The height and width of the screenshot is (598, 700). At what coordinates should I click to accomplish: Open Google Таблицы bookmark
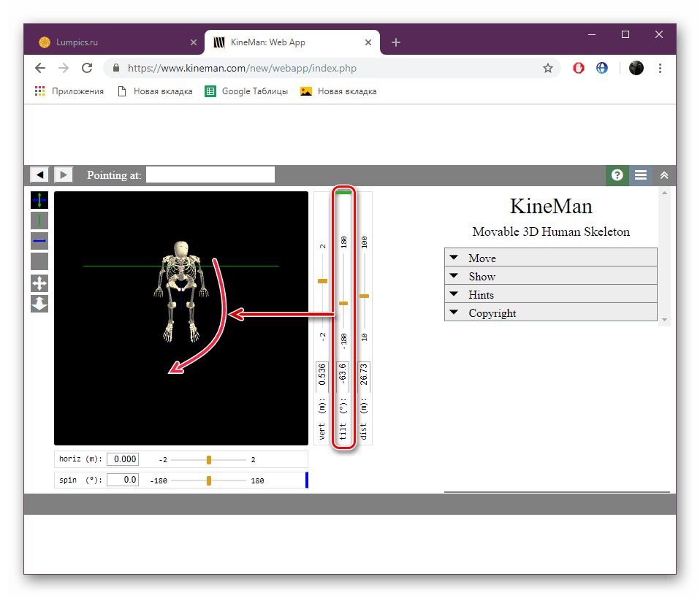[246, 91]
